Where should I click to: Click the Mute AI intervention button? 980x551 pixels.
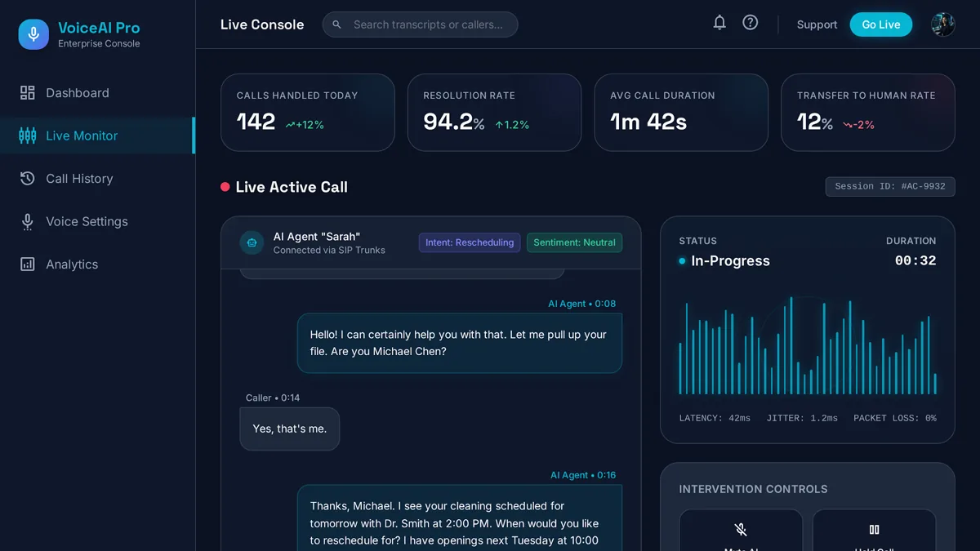(x=741, y=531)
